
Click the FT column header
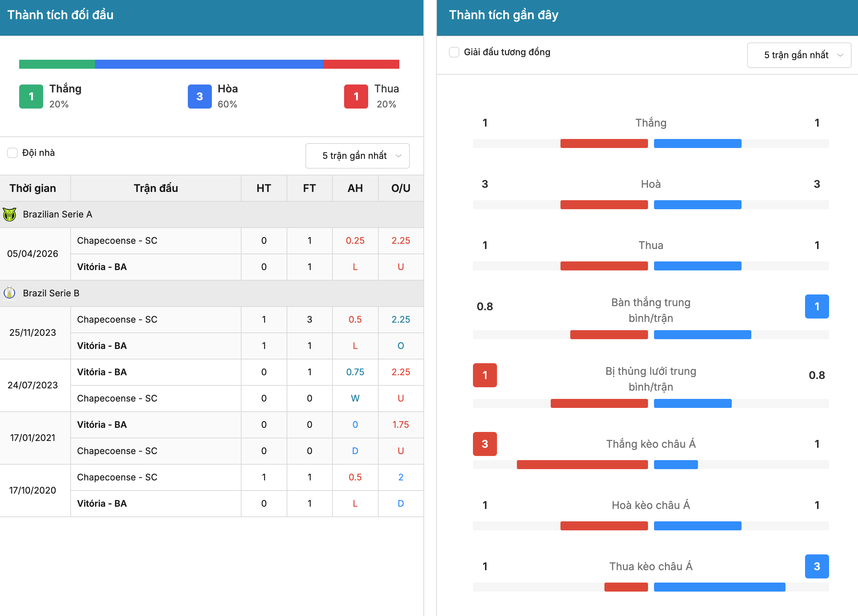[310, 188]
